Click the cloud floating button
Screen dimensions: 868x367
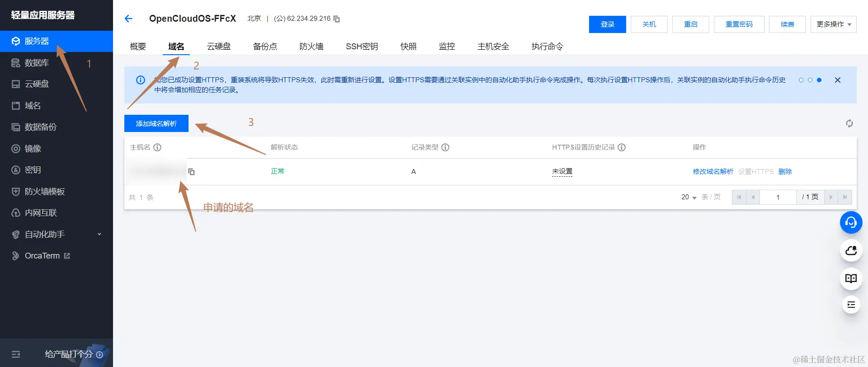point(851,251)
